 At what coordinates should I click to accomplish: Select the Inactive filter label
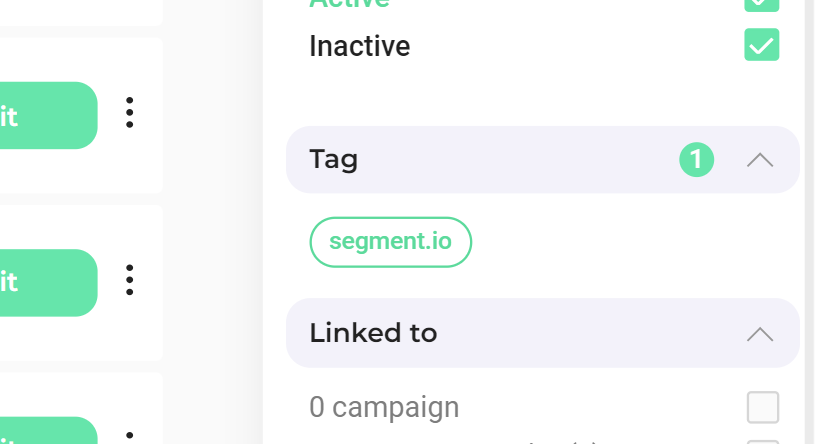(x=359, y=46)
